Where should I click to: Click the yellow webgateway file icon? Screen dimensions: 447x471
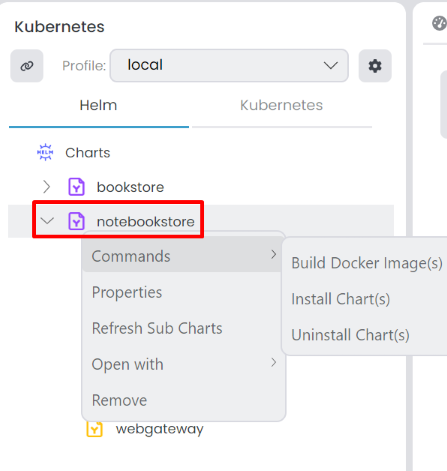click(x=95, y=429)
